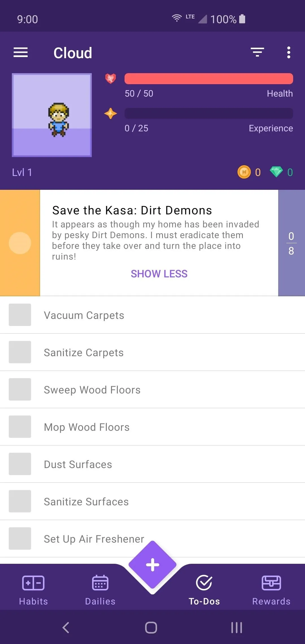Viewport: 305px width, 644px height.
Task: Mark Dust Surfaces as done
Action: tap(20, 464)
